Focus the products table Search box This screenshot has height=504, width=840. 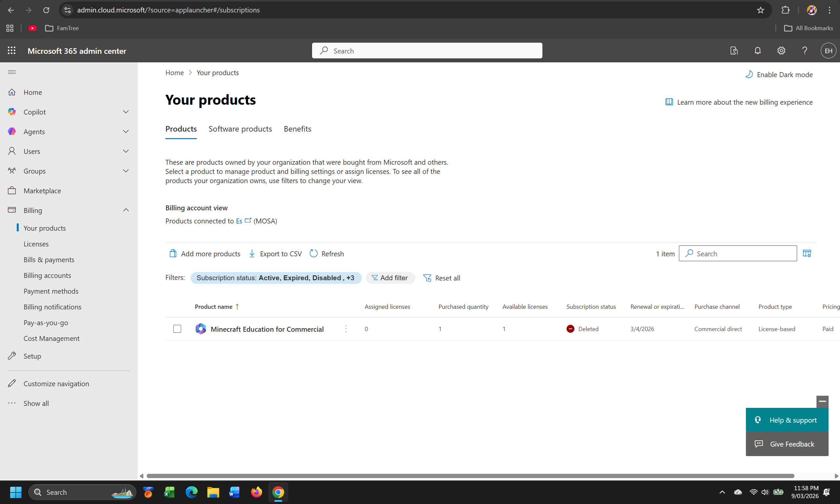(x=738, y=253)
